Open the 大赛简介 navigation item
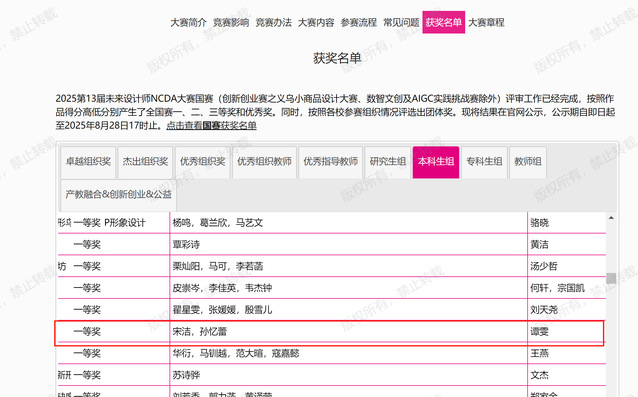The image size is (638, 397). tap(188, 22)
